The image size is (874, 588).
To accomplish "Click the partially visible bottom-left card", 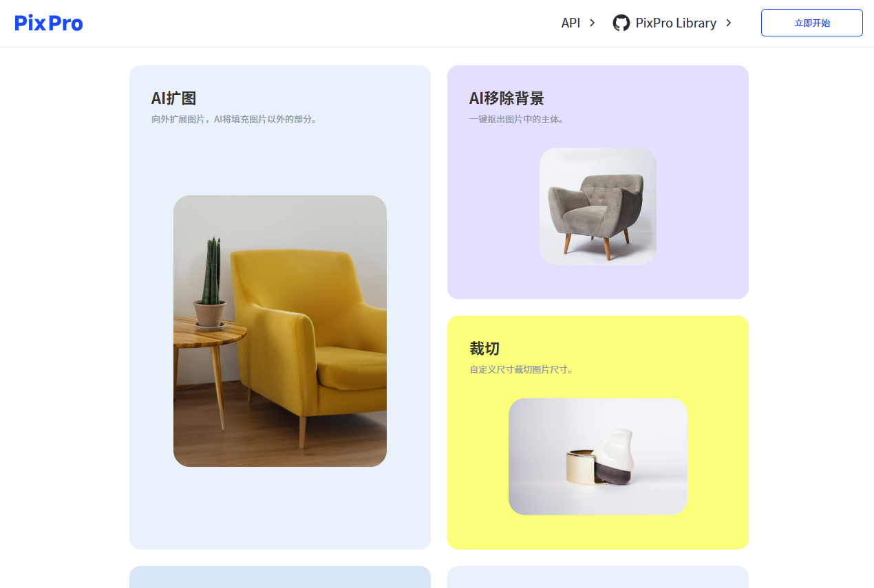I will pos(280,577).
